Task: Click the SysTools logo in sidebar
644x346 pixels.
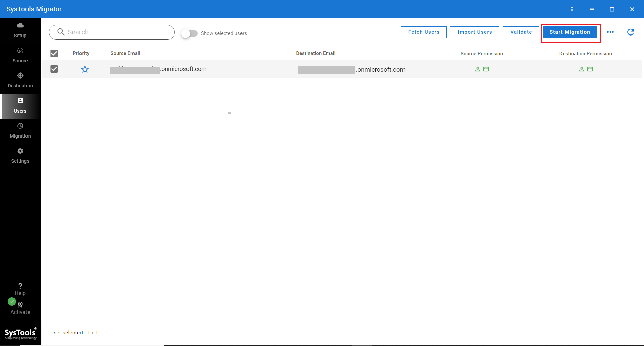Action: (20, 333)
